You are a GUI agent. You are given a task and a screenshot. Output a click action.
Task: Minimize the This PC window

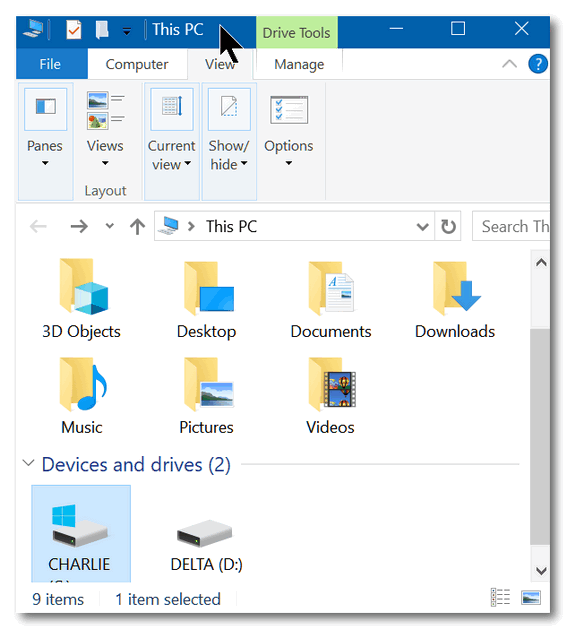(396, 29)
